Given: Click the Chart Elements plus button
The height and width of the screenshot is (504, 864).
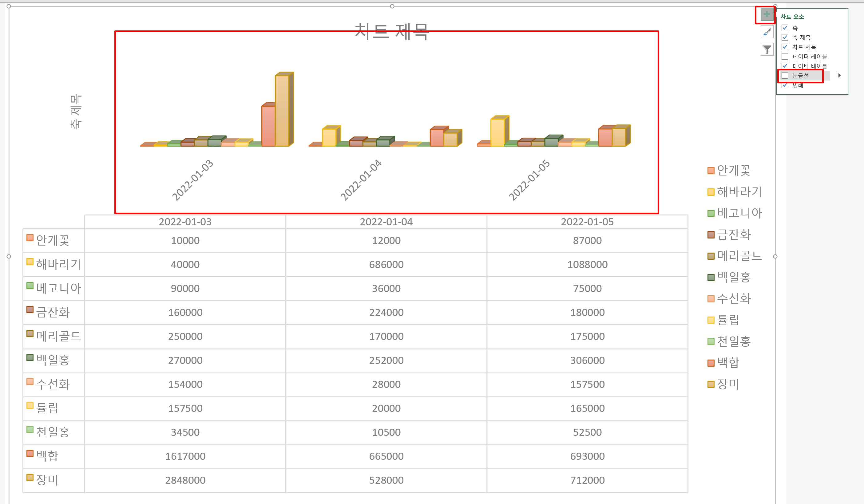Looking at the screenshot, I should pyautogui.click(x=767, y=14).
